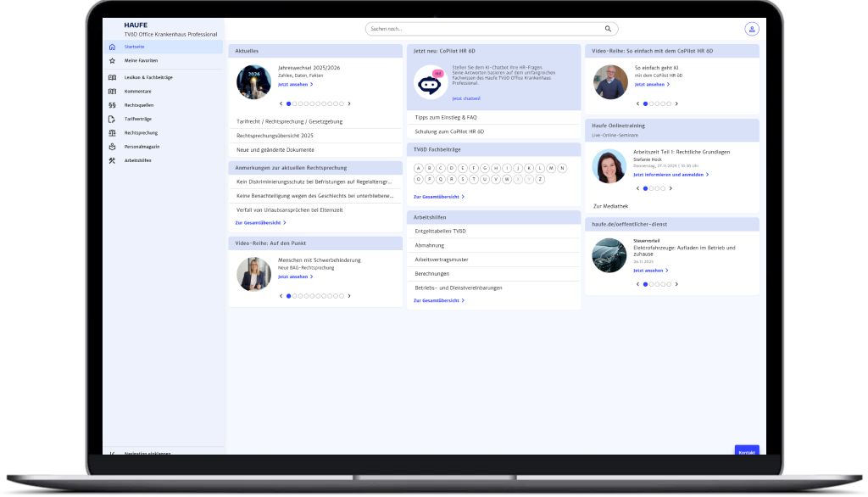Open Lexikon & Fachbeiträge in sidebar
The width and height of the screenshot is (868, 497).
(148, 77)
